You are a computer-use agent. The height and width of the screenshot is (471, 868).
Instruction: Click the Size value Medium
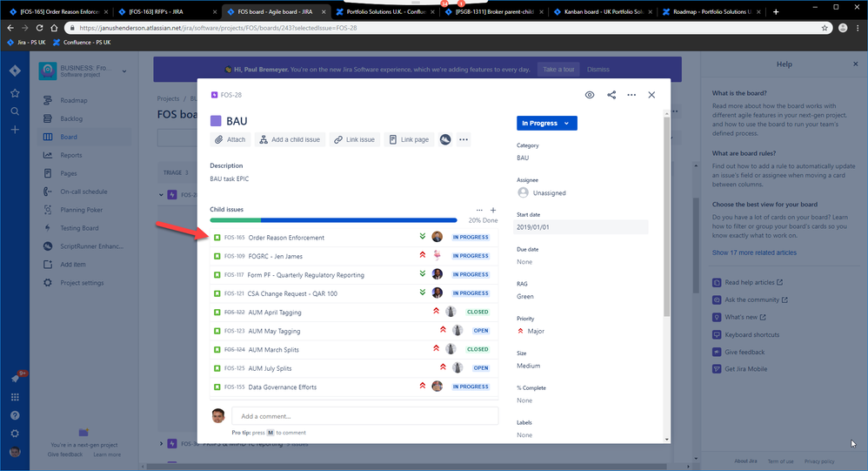(529, 366)
